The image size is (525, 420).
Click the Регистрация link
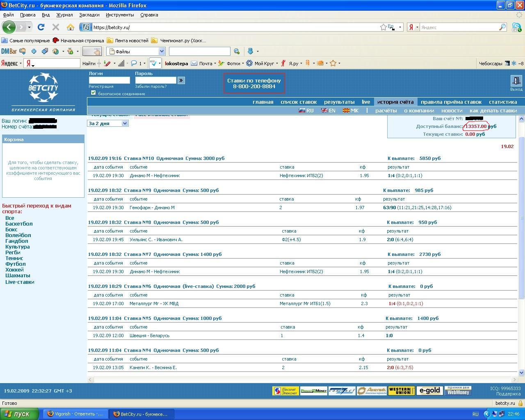click(101, 87)
